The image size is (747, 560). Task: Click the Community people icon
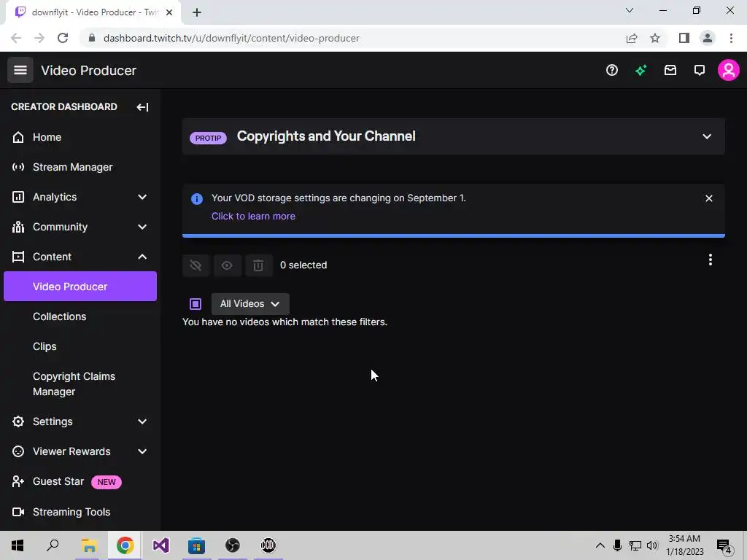[18, 227]
